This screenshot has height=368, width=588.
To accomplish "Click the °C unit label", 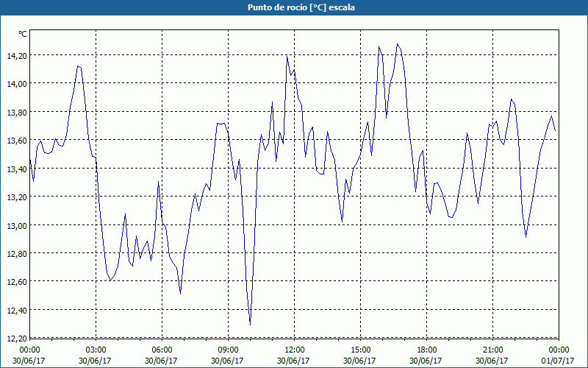I will click(x=23, y=34).
